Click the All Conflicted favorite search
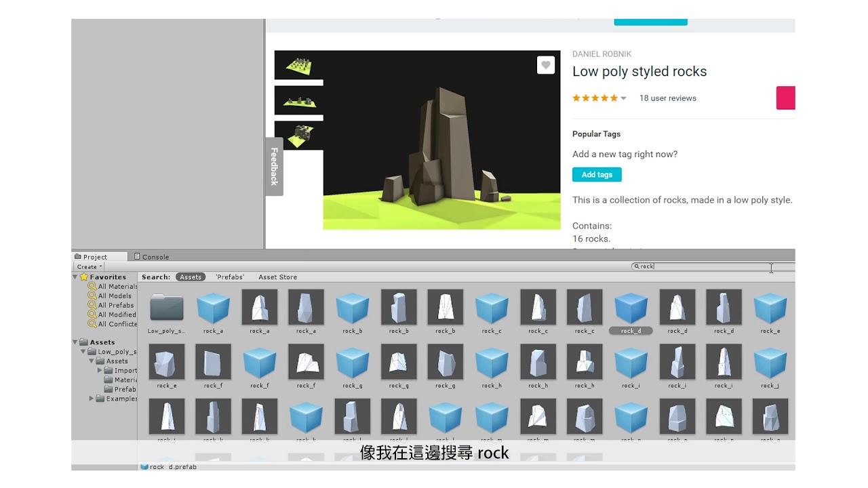868x488 pixels. [x=113, y=324]
